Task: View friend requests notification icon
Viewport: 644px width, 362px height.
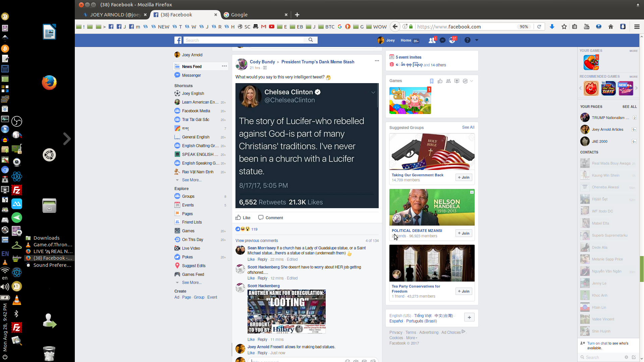Action: [x=431, y=40]
